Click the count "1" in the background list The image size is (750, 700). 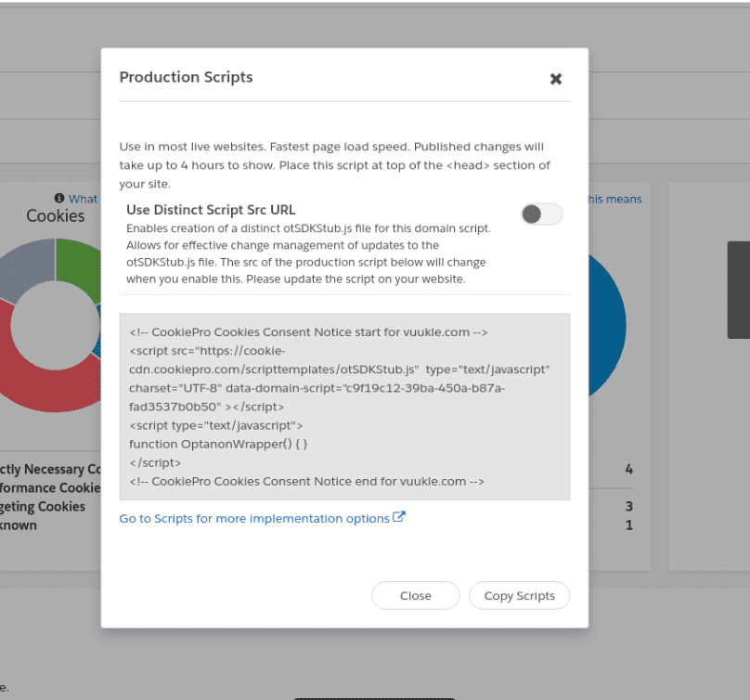(629, 525)
